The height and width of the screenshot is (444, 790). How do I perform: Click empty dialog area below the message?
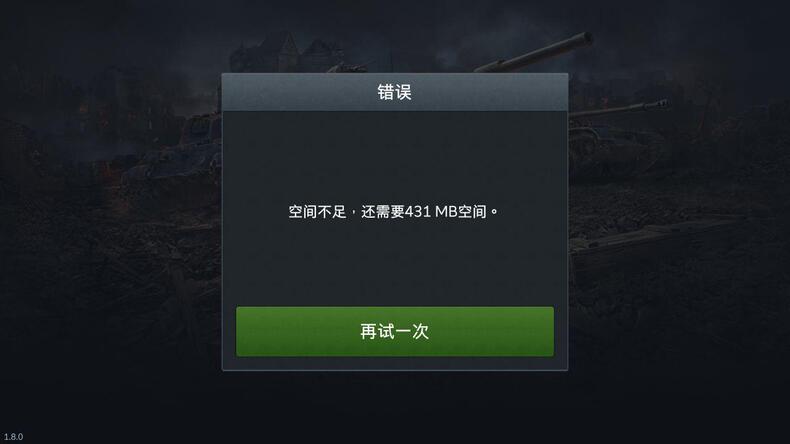point(394,262)
